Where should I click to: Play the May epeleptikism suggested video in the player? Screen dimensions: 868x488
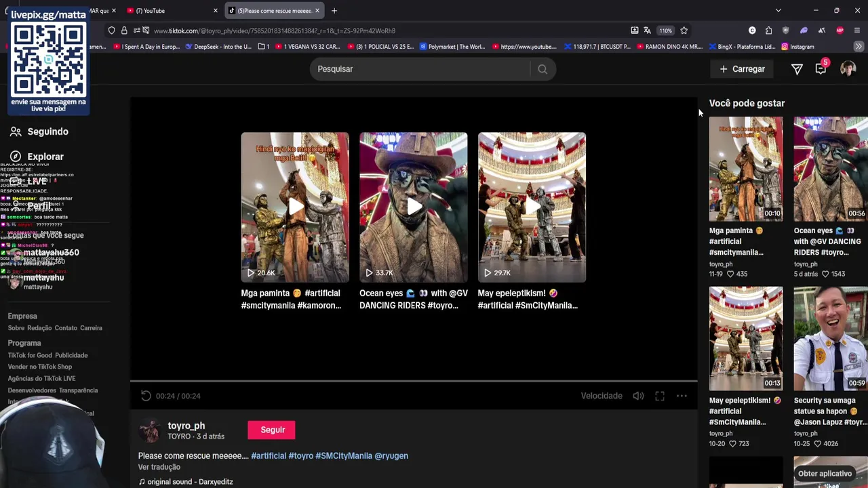532,207
